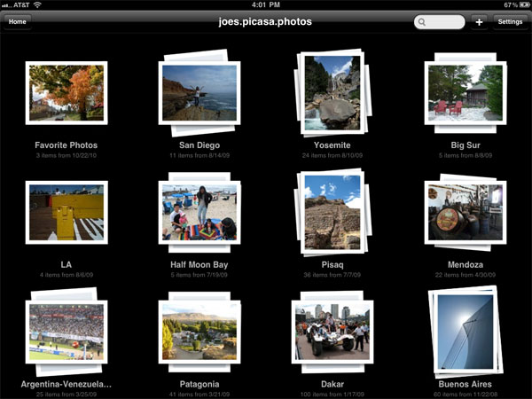Image resolution: width=532 pixels, height=399 pixels.
Task: Tap the AT&T carrier label
Action: click(21, 4)
